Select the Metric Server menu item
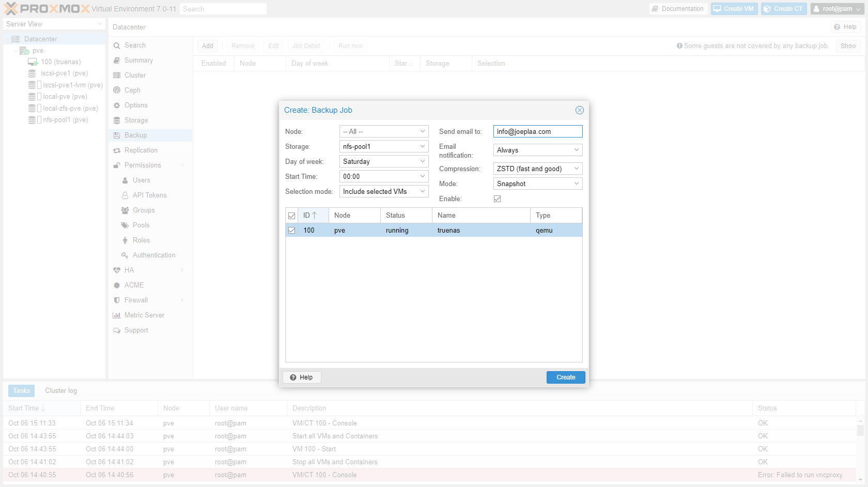Screen dimensions: 868x487 tap(150, 315)
